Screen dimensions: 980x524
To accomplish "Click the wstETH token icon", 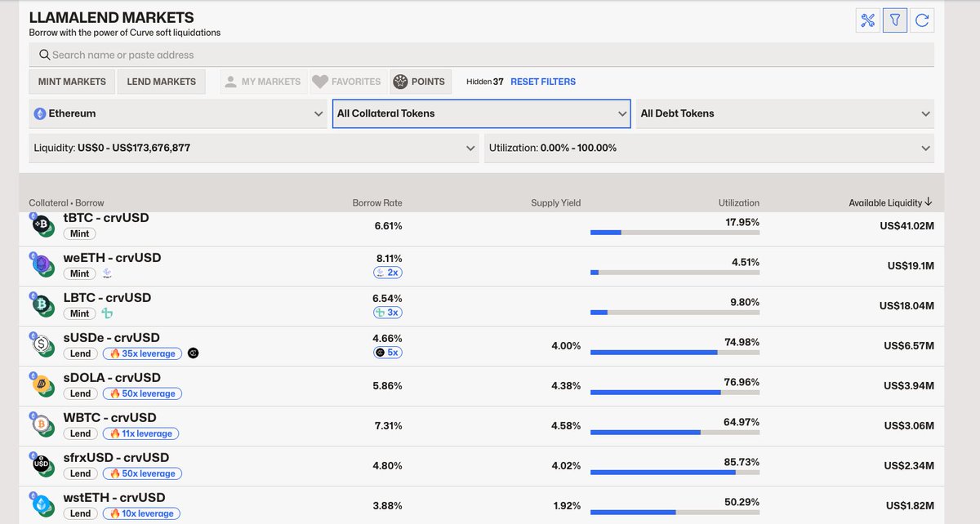I will pyautogui.click(x=42, y=505).
